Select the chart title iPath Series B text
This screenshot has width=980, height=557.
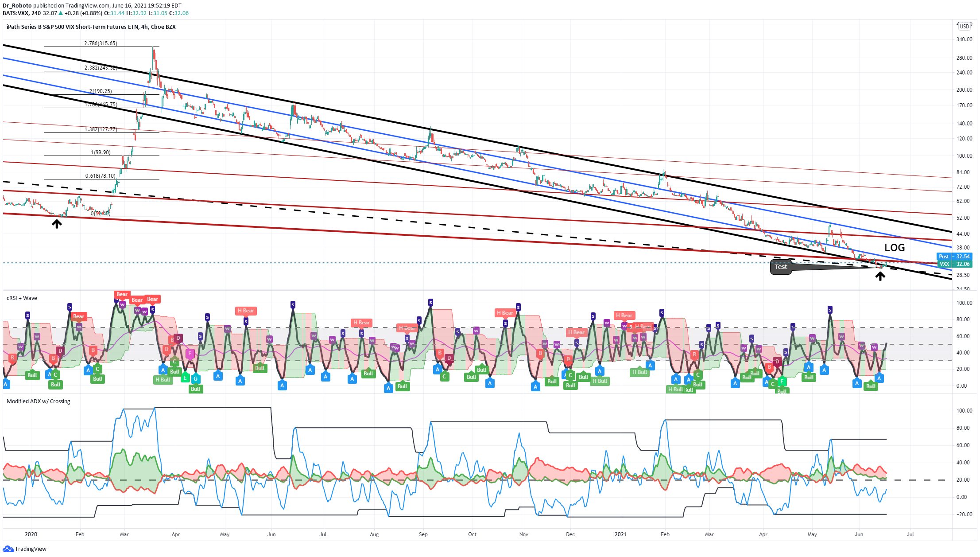tap(91, 27)
